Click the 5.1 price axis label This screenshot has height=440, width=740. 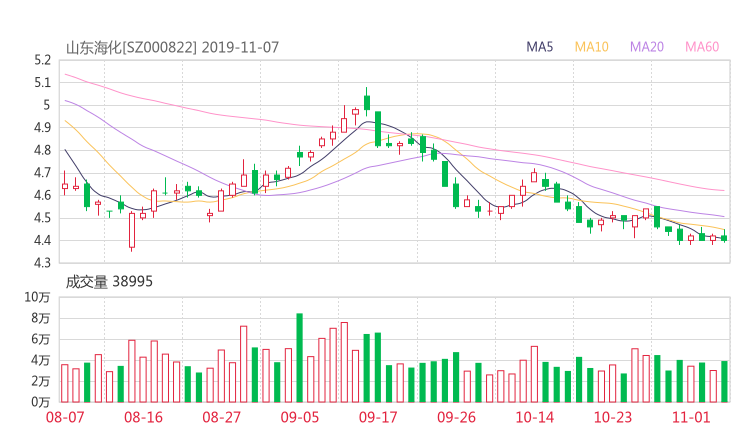tap(42, 83)
